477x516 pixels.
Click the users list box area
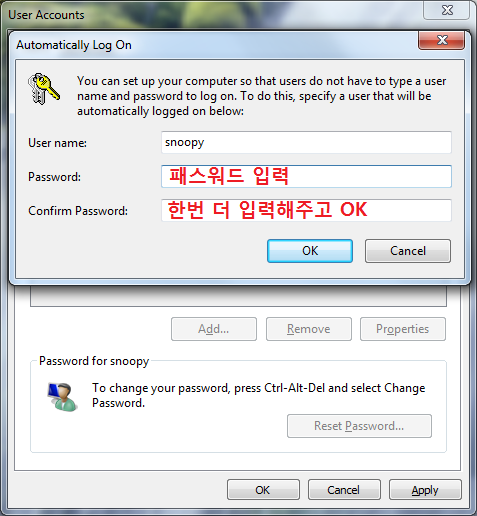(238, 295)
